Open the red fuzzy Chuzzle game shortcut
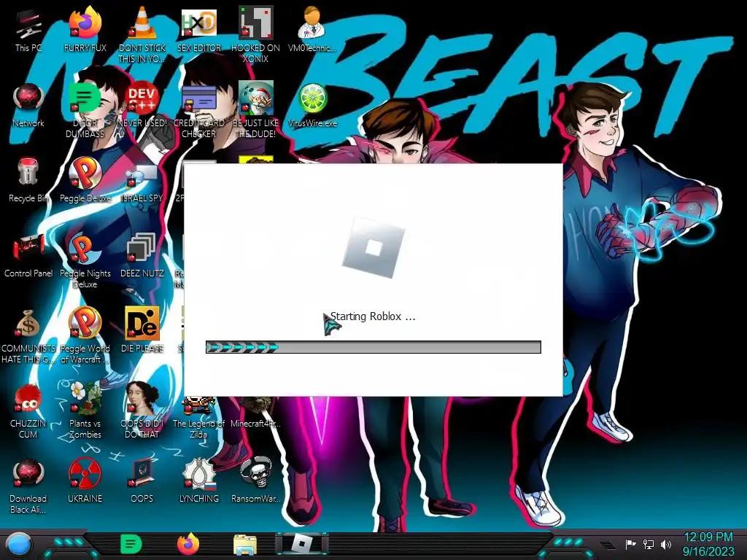This screenshot has width=747, height=560. (28, 410)
